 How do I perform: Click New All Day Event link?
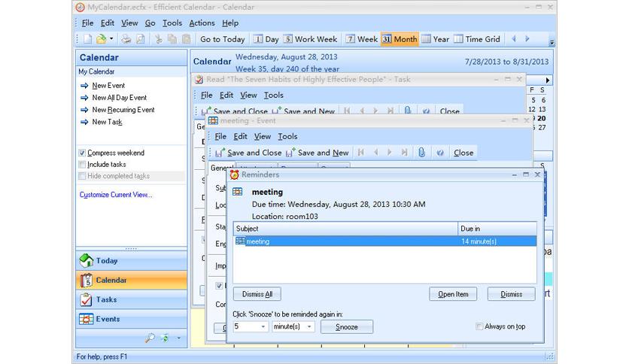pyautogui.click(x=119, y=98)
